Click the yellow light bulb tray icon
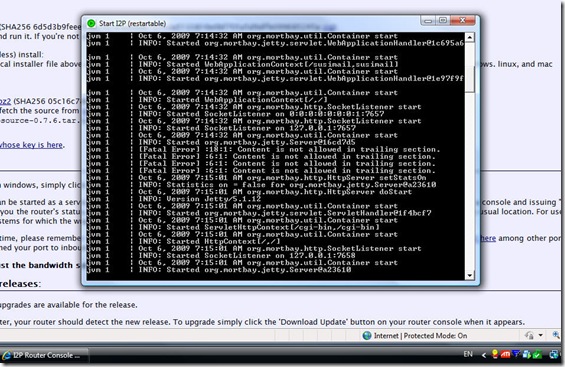Viewport: 565px width, 367px height. click(x=495, y=354)
